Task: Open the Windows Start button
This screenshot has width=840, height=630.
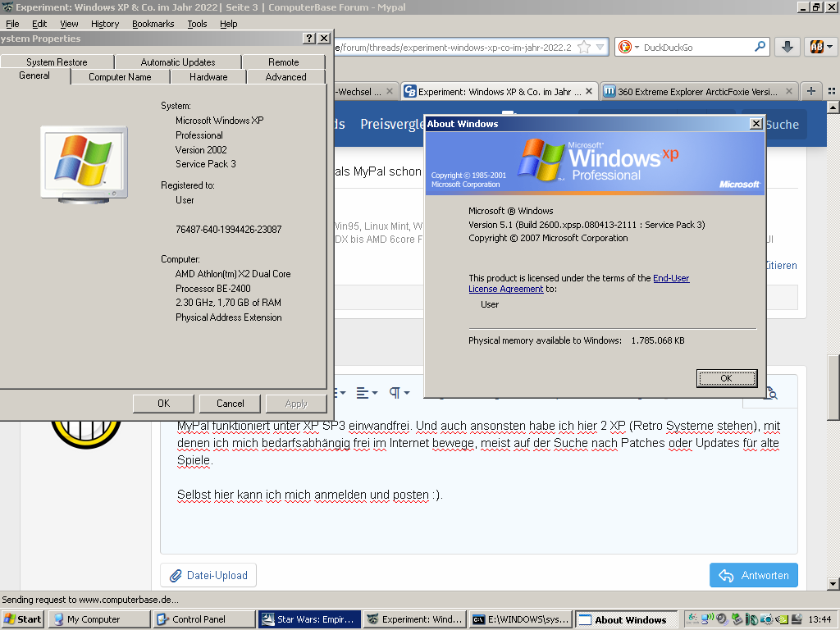Action: click(22, 619)
